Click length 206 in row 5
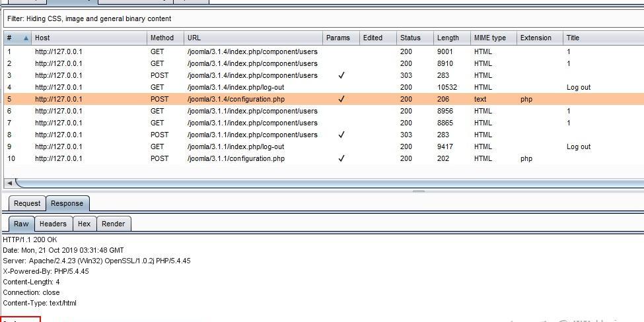Screen dimensions: 644x322 click(x=443, y=99)
